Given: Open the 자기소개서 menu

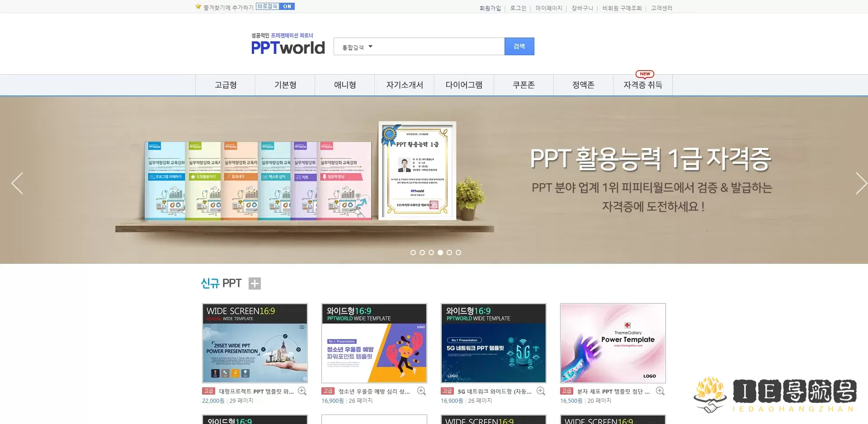Looking at the screenshot, I should tap(404, 85).
